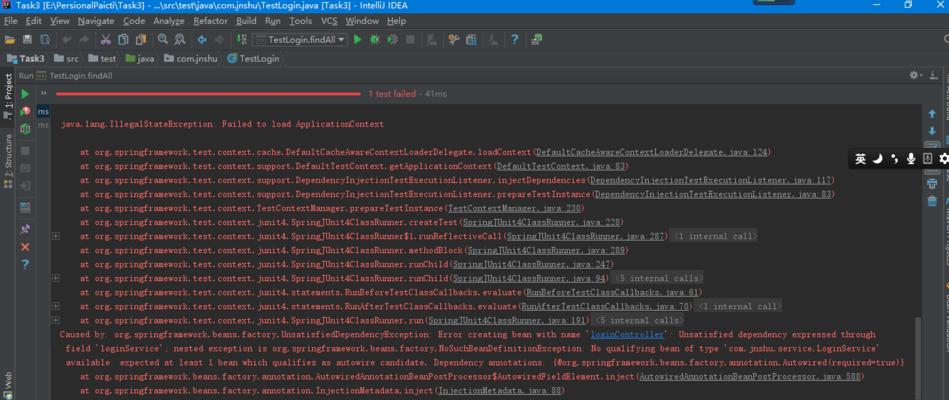Click Toggle auto-test icon in Run panel

(x=25, y=129)
